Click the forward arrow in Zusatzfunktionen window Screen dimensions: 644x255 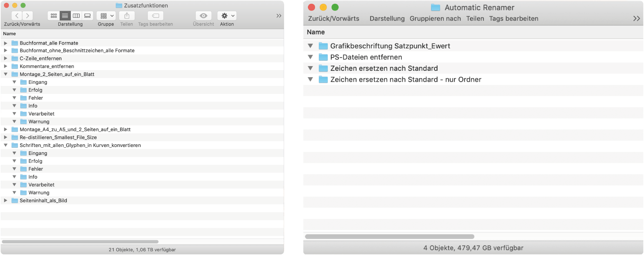point(28,16)
